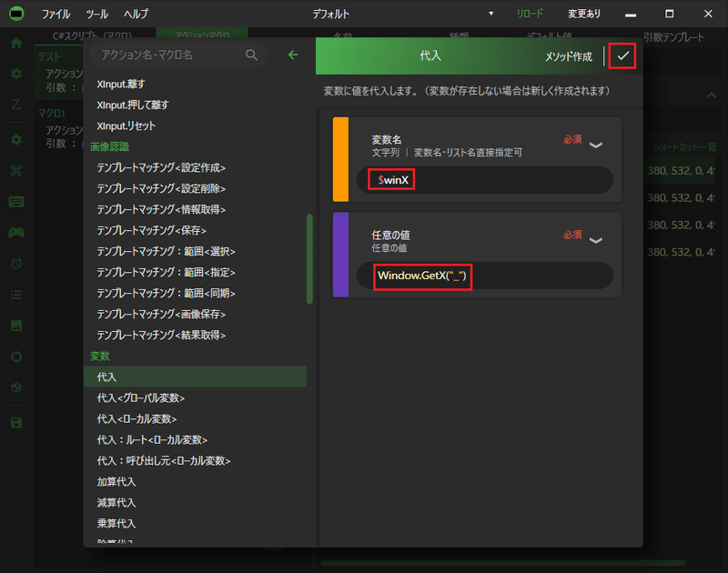The image size is (728, 573).
Task: Open the cube package sidebar icon
Action: point(16,387)
